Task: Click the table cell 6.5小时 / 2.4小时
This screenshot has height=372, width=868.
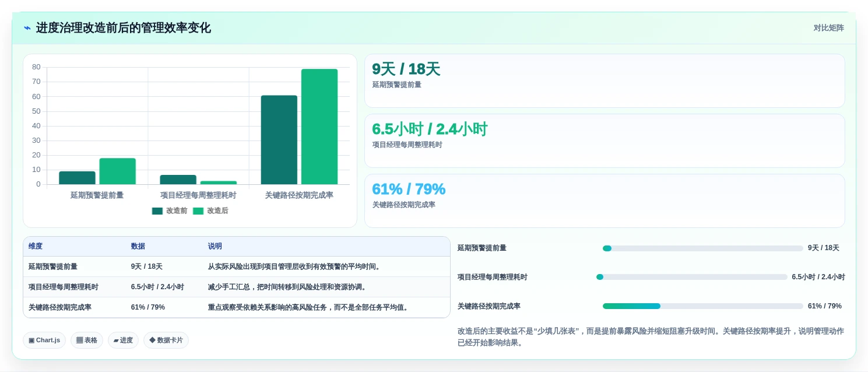Action: tap(157, 287)
